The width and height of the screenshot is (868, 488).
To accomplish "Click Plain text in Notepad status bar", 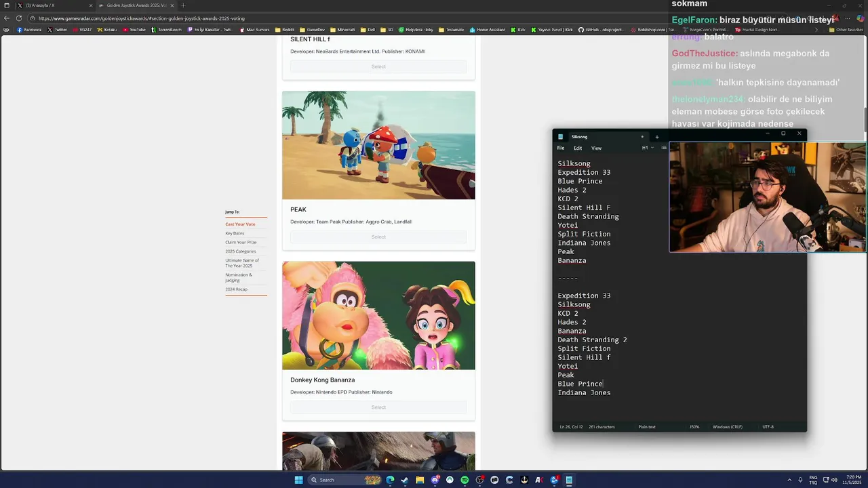I will (647, 427).
